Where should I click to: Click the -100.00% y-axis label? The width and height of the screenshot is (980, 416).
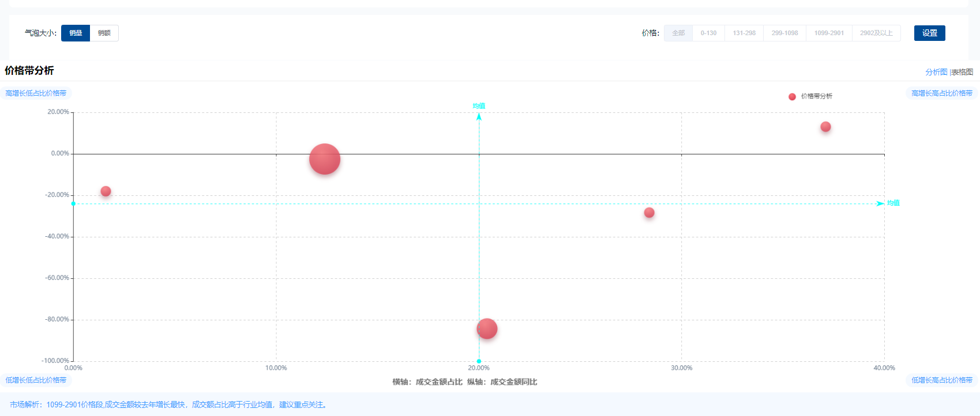point(55,361)
